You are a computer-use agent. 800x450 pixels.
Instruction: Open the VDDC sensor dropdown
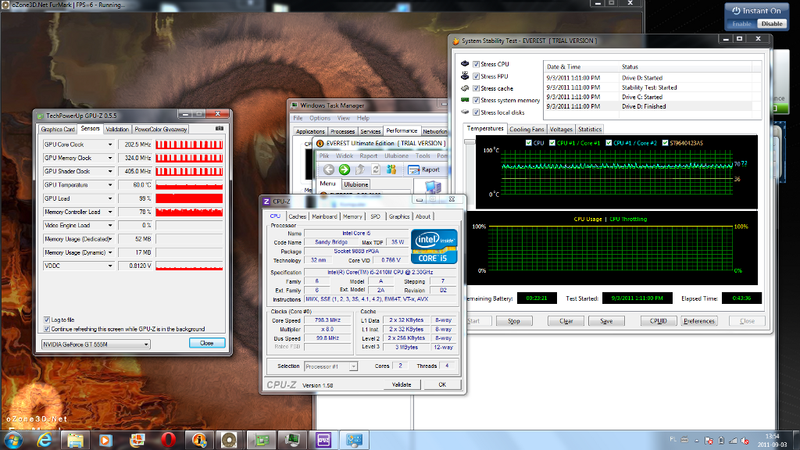pos(110,266)
